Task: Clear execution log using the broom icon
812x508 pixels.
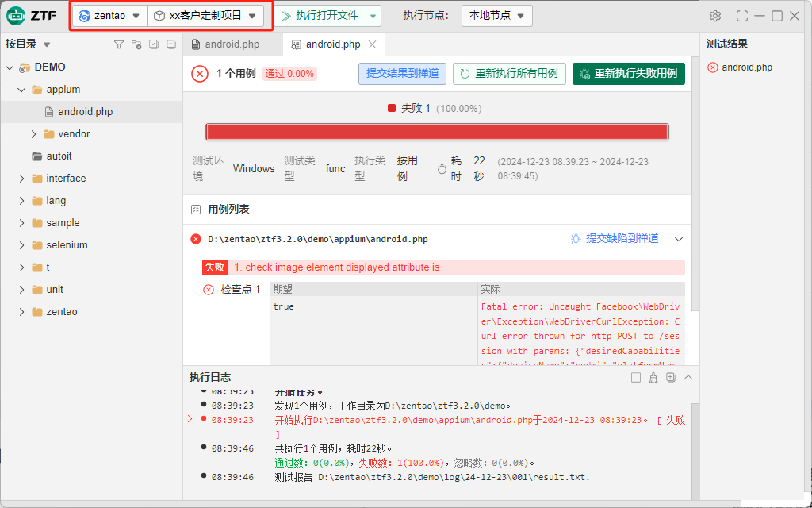Action: (x=653, y=378)
